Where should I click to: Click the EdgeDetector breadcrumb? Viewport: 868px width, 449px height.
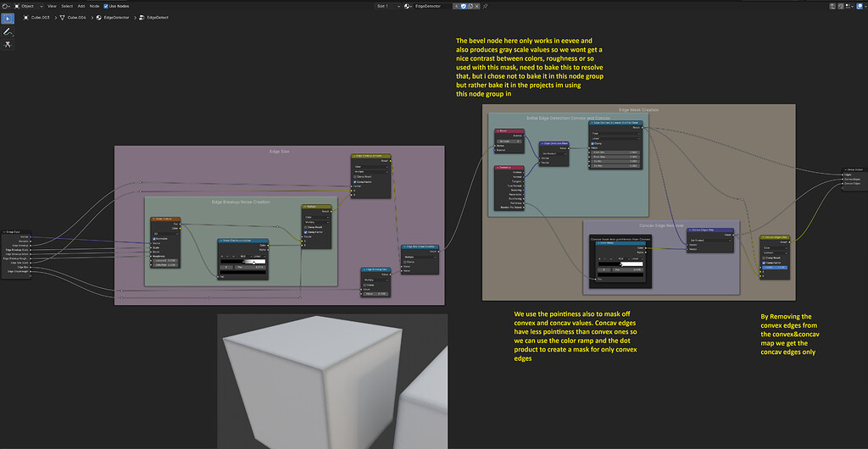(x=115, y=17)
